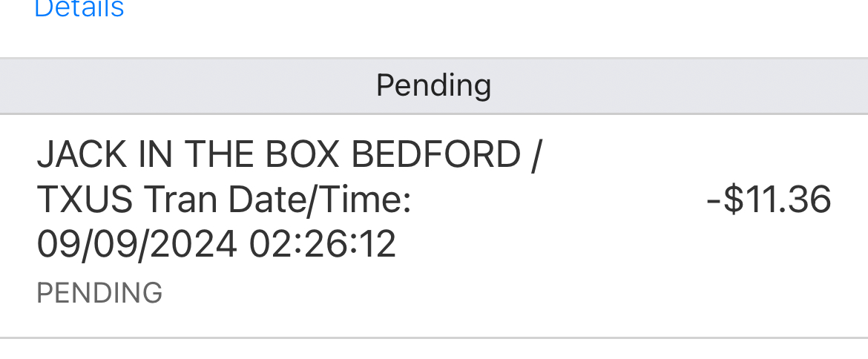
Task: Open the Details link
Action: 79,9
